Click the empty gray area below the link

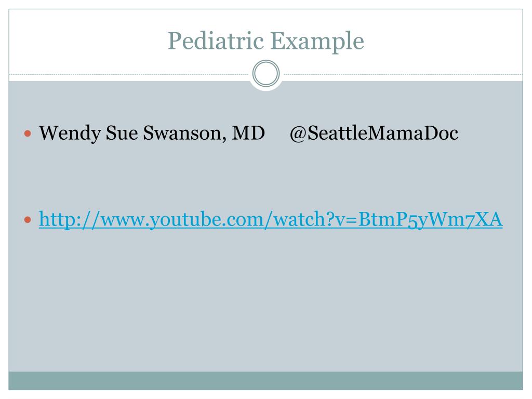pos(265,301)
